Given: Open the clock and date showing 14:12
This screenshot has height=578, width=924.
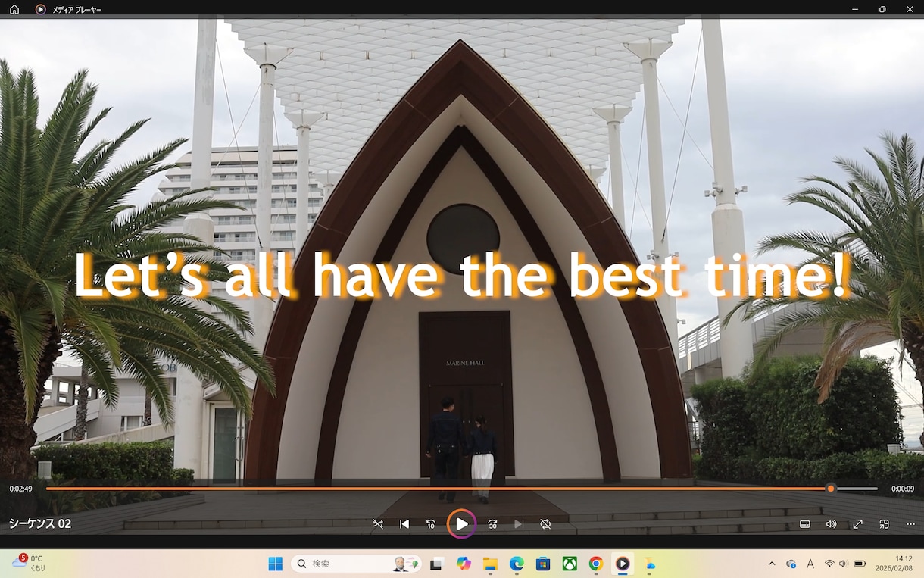Looking at the screenshot, I should pos(894,563).
